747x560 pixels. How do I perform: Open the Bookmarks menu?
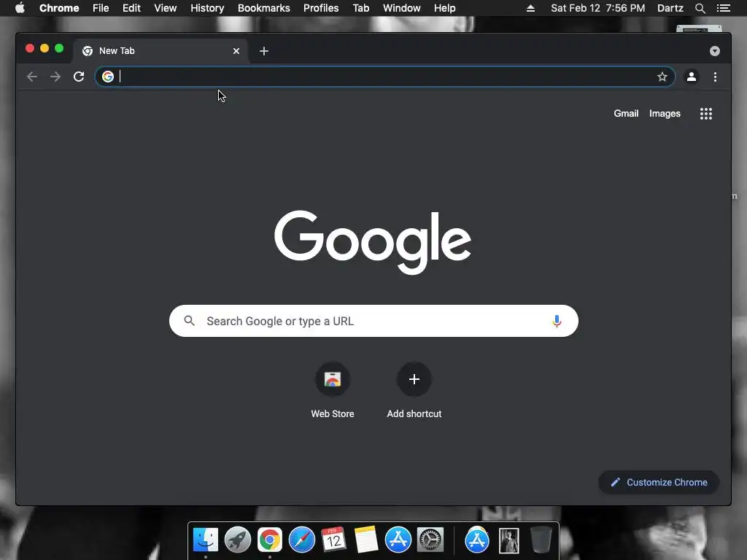(x=263, y=8)
